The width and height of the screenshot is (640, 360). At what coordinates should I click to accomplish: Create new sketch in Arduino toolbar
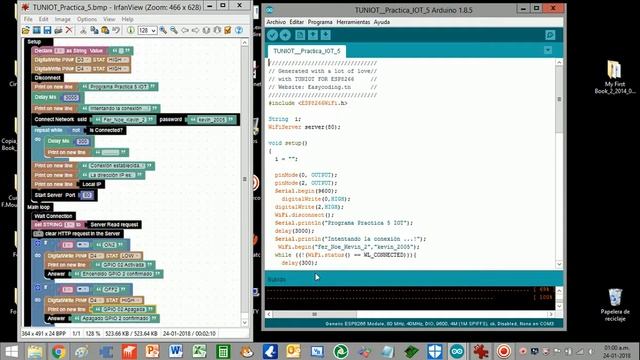click(x=300, y=35)
